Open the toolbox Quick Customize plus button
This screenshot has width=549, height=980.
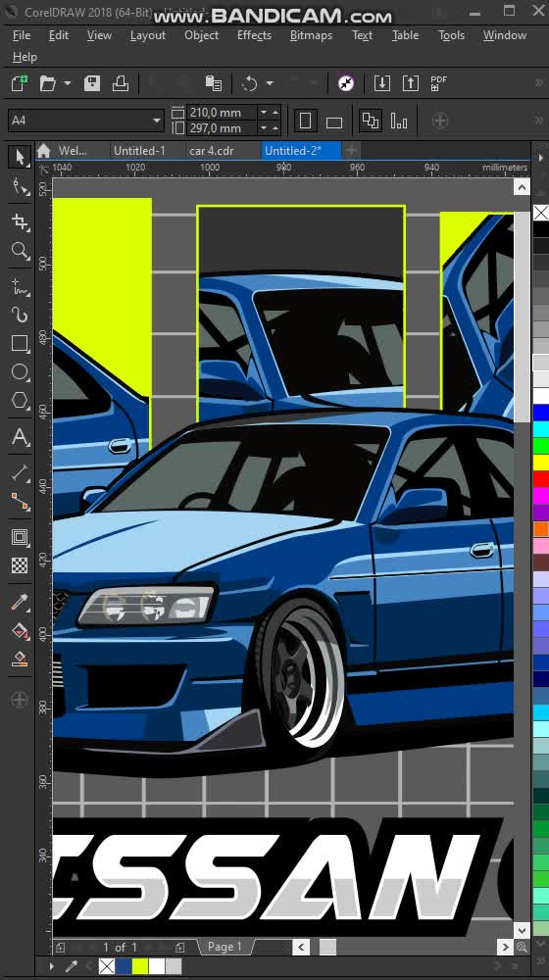[20, 700]
